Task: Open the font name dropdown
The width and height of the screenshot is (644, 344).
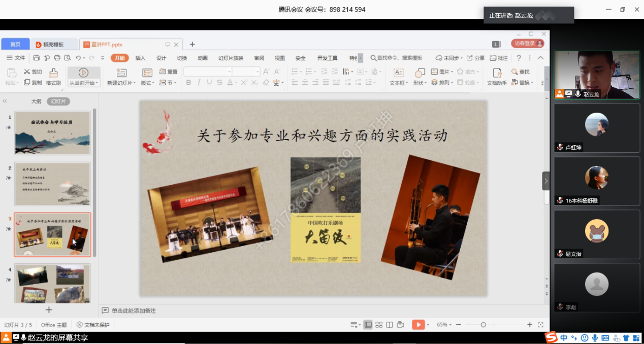Action: pos(230,72)
